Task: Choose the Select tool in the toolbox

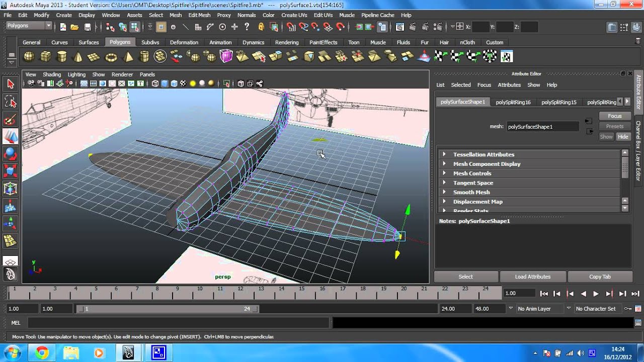Action: pyautogui.click(x=11, y=83)
